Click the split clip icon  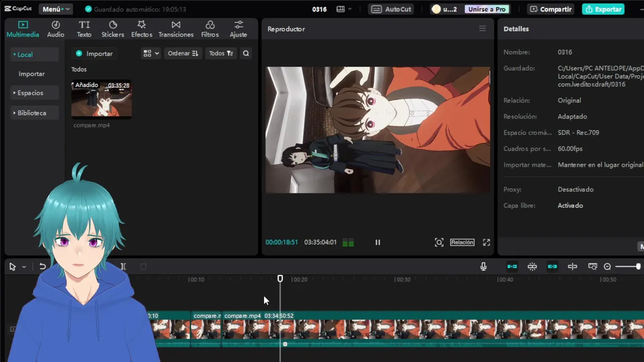(123, 267)
